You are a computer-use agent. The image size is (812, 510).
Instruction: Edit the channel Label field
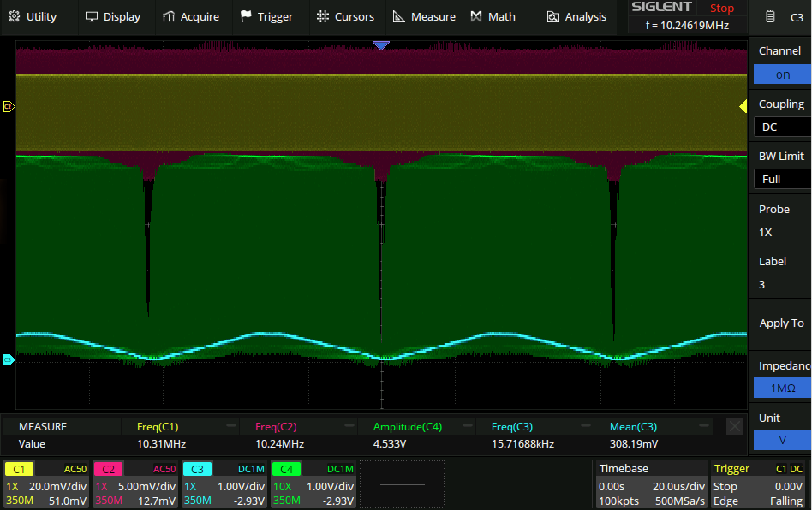[782, 273]
